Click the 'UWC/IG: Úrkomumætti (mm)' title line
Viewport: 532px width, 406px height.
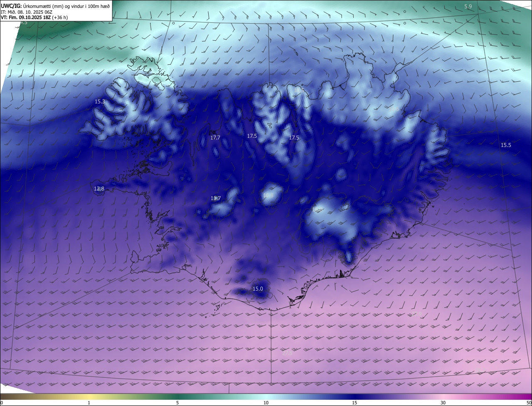[x=55, y=6]
